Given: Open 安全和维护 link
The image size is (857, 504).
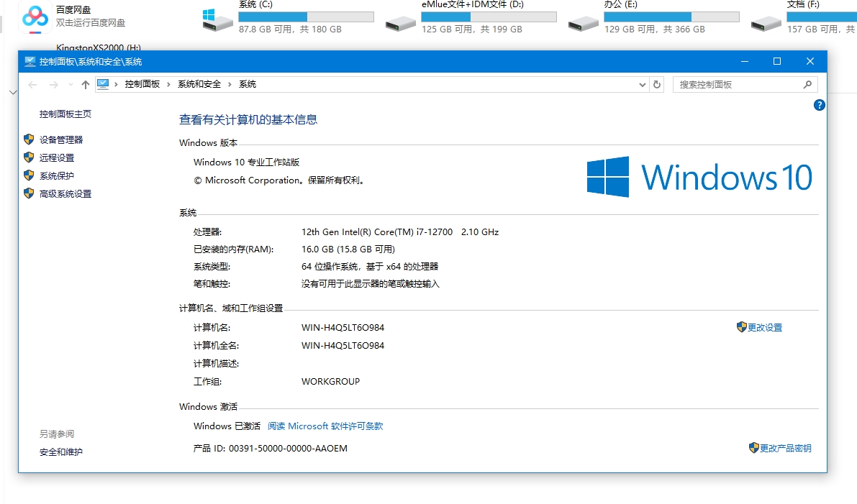Looking at the screenshot, I should coord(60,452).
